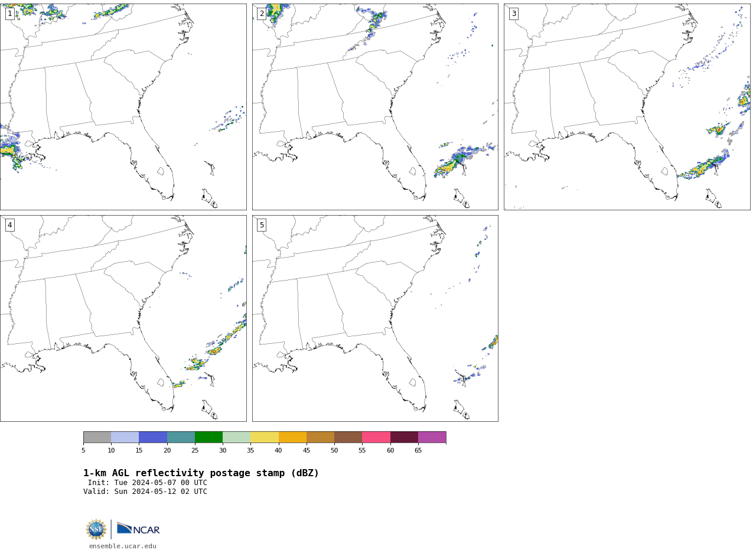
Task: Click the ensemble.ucar.edu text
Action: pyautogui.click(x=123, y=547)
